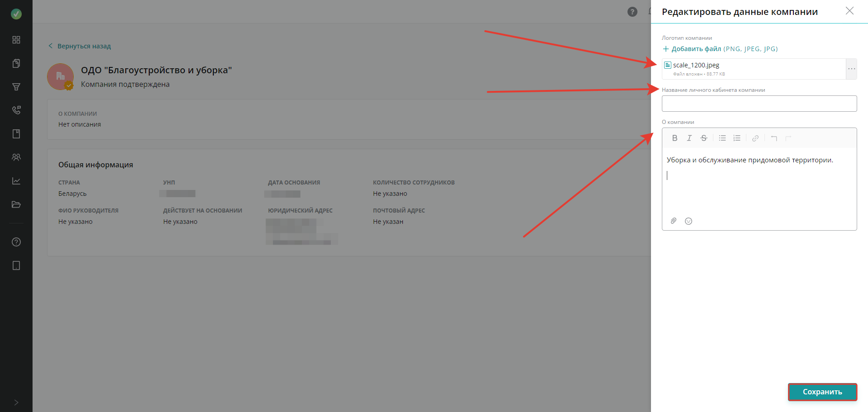Open the emoji picker smiley icon
Viewport: 868px width, 412px height.
(x=689, y=221)
